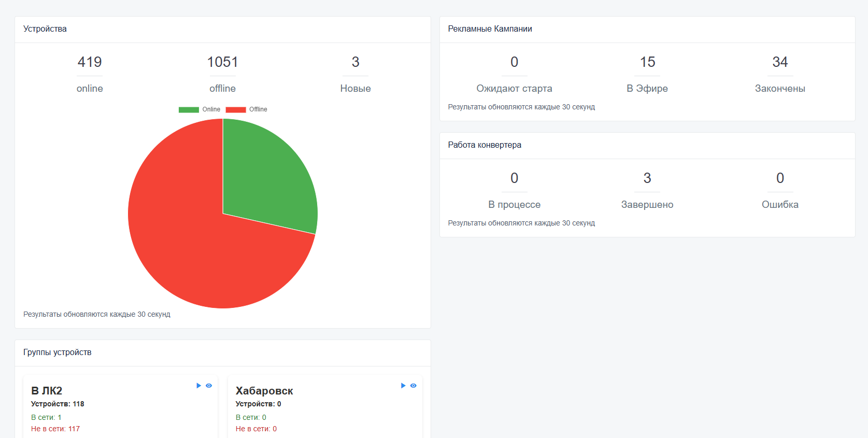868x438 pixels.
Task: Toggle the eye icon on Хабаровск card
Action: click(x=414, y=386)
